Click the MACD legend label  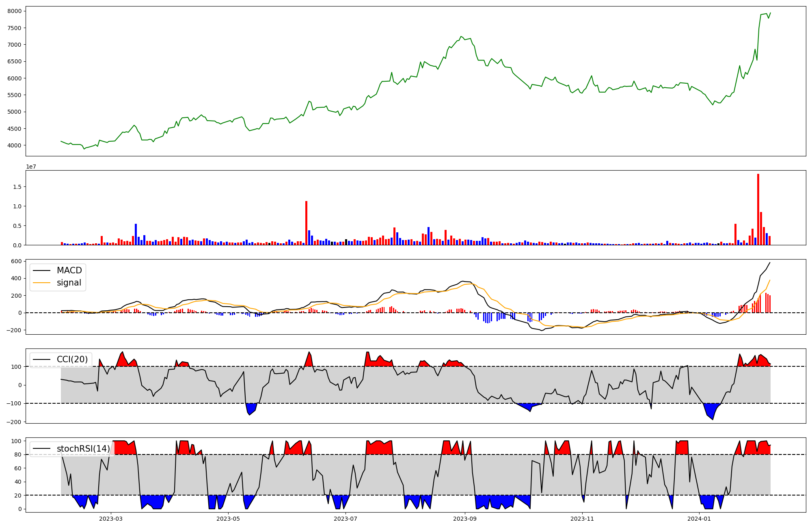tap(69, 270)
